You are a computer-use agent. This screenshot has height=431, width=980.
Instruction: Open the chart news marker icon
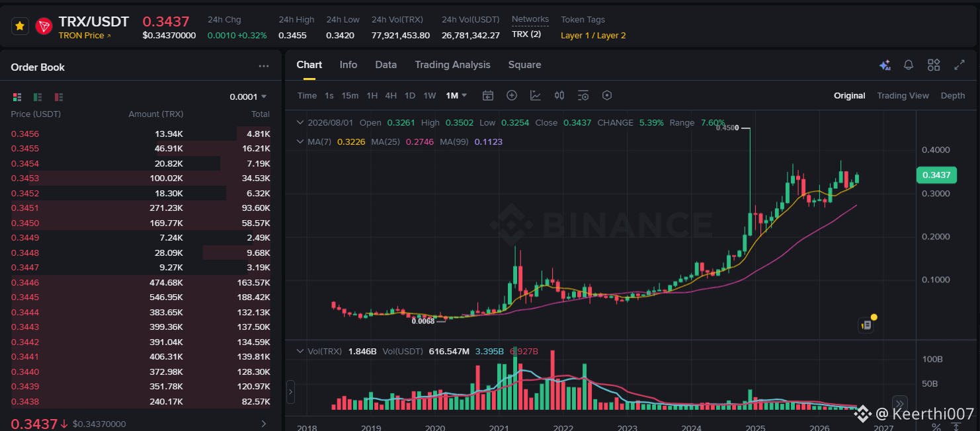click(866, 325)
